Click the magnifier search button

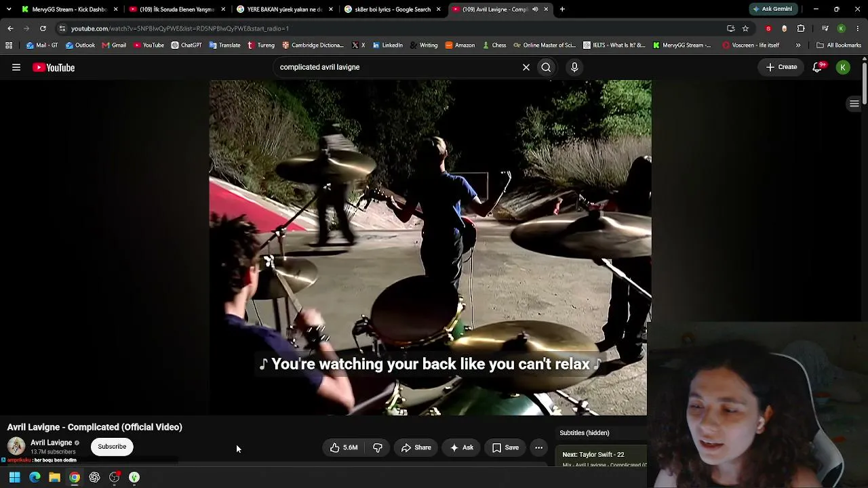point(546,67)
